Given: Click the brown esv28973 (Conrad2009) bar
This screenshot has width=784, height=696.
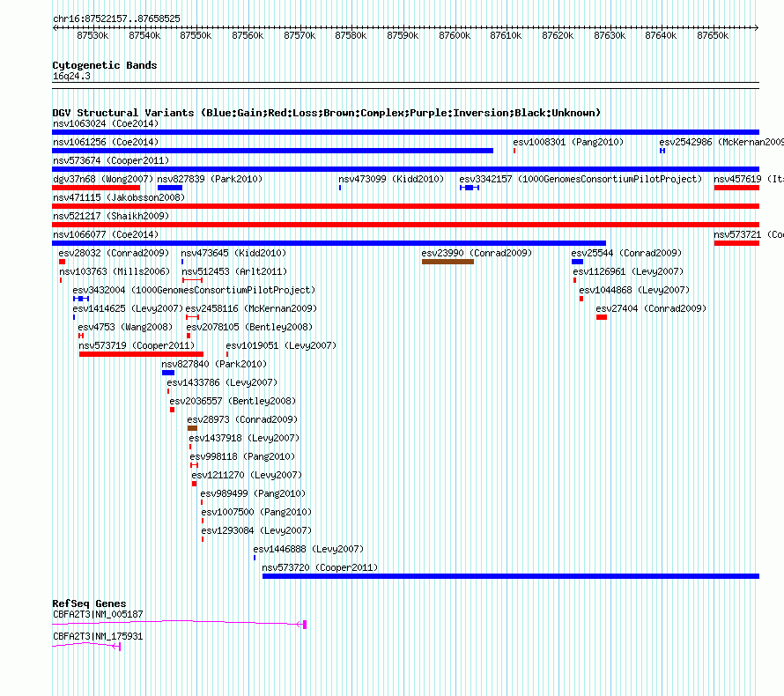Looking at the screenshot, I should [x=192, y=428].
